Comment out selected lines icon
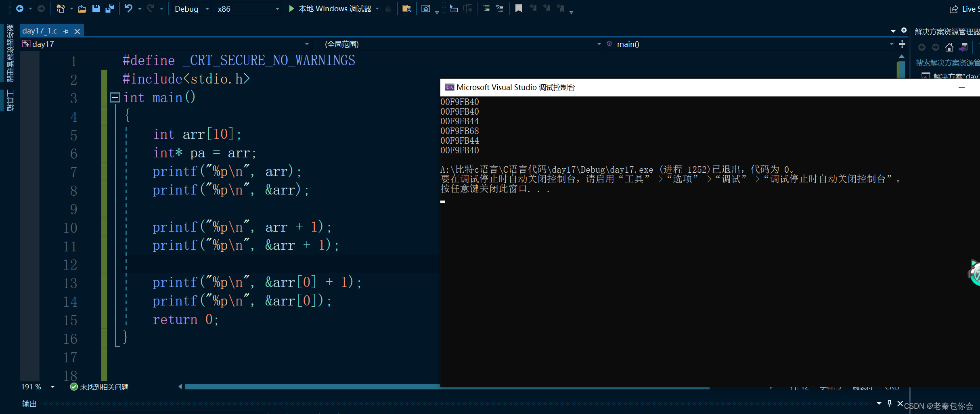The height and width of the screenshot is (414, 980). point(486,8)
